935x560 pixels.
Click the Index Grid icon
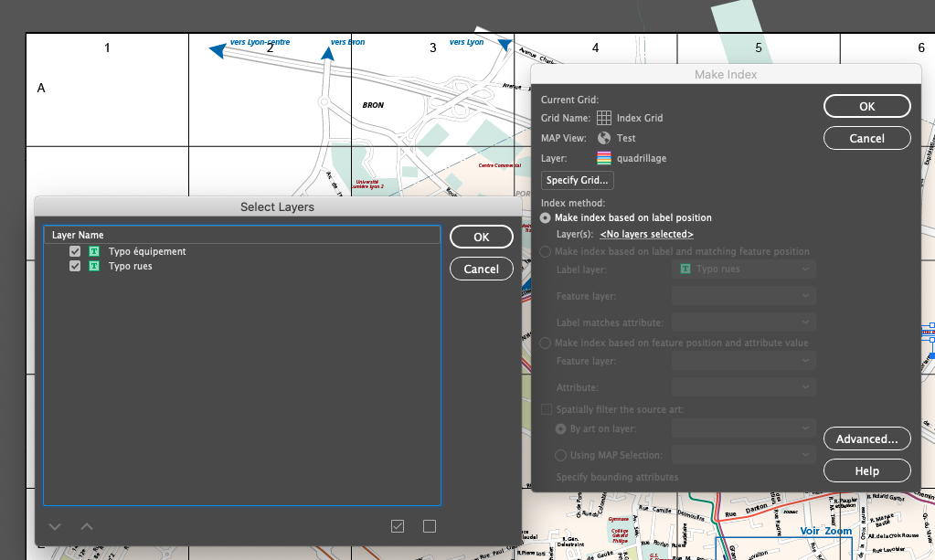pos(604,118)
